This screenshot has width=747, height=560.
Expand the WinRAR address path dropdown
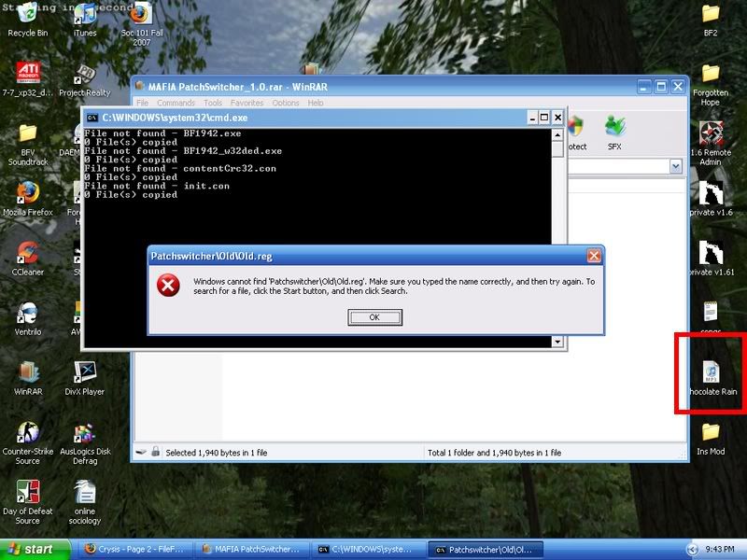coord(676,166)
